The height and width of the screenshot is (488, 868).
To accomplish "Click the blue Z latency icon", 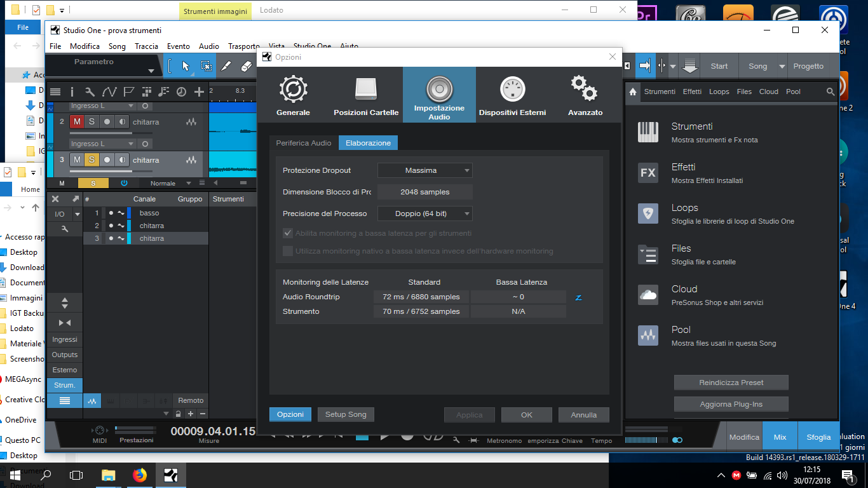I will (x=578, y=297).
